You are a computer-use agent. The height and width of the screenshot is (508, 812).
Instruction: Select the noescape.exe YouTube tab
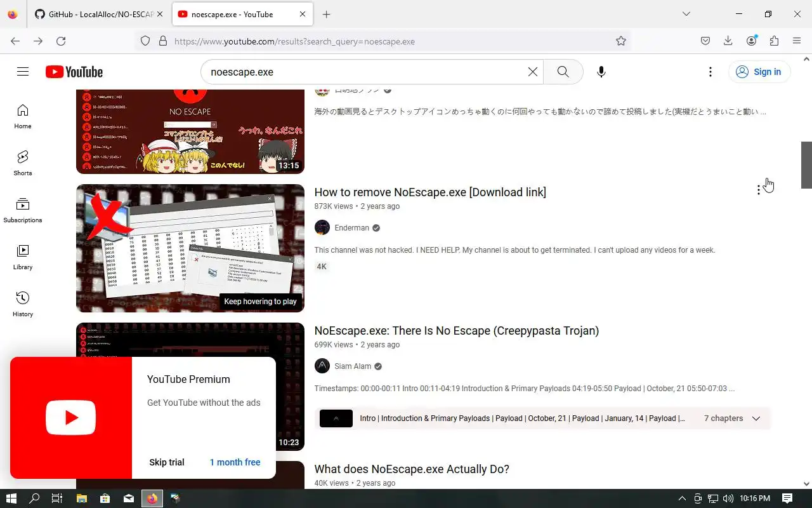pos(242,14)
